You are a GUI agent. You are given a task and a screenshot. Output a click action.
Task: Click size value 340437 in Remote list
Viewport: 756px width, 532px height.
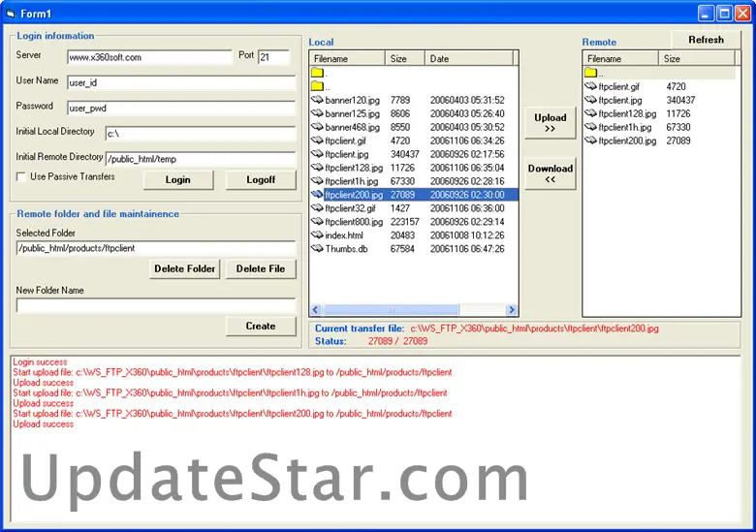[x=680, y=100]
